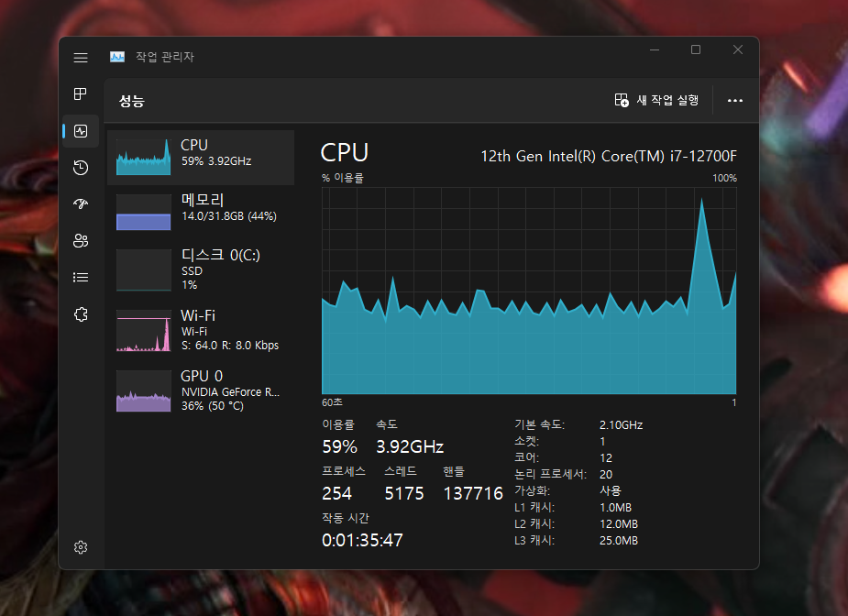Close the Task Manager window

point(738,49)
